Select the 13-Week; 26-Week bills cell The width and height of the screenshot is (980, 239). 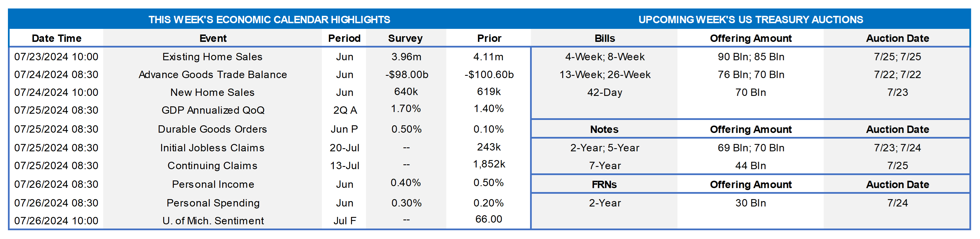click(x=604, y=75)
